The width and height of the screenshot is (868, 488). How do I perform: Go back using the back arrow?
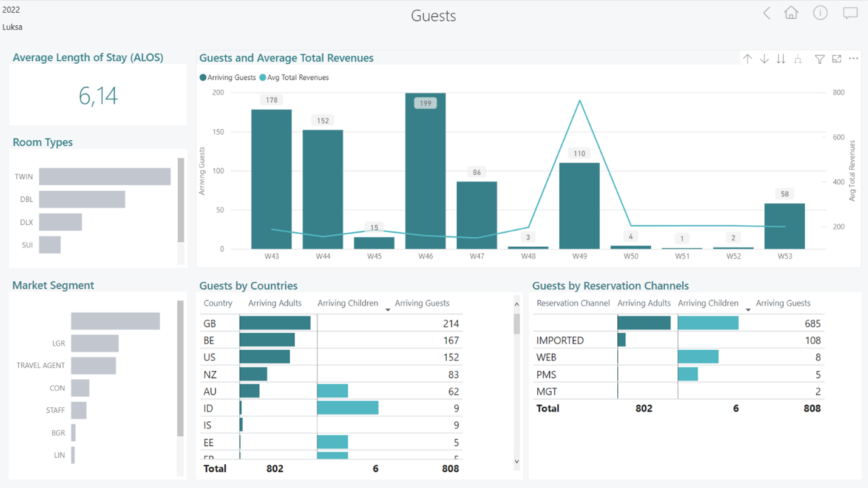(x=767, y=13)
